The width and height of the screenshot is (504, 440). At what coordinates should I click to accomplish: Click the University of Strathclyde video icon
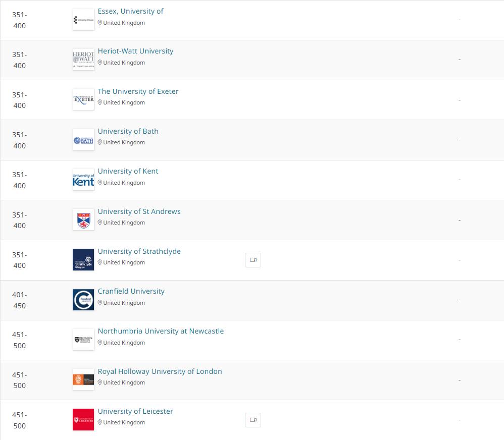(253, 260)
